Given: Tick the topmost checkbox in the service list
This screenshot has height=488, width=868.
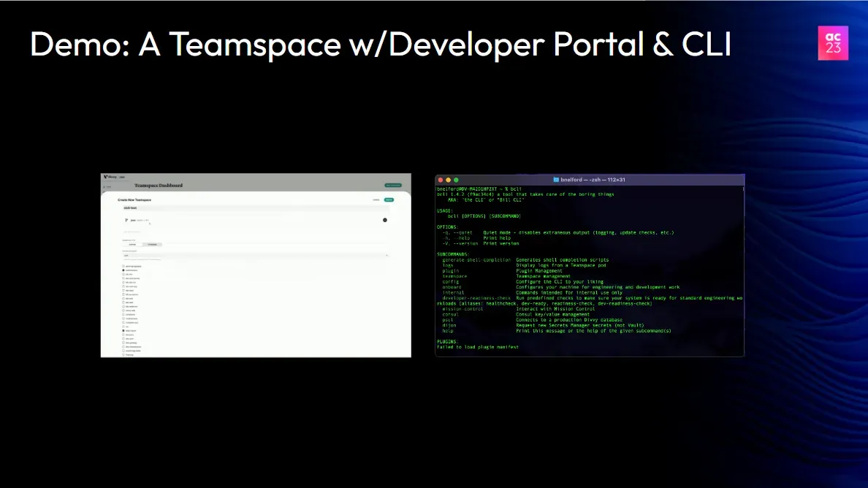Looking at the screenshot, I should (x=123, y=266).
